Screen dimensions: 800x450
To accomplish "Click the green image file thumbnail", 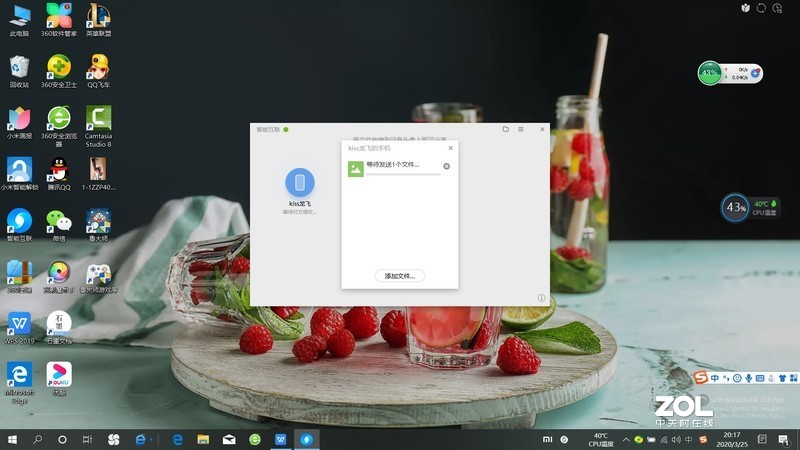I will [356, 168].
